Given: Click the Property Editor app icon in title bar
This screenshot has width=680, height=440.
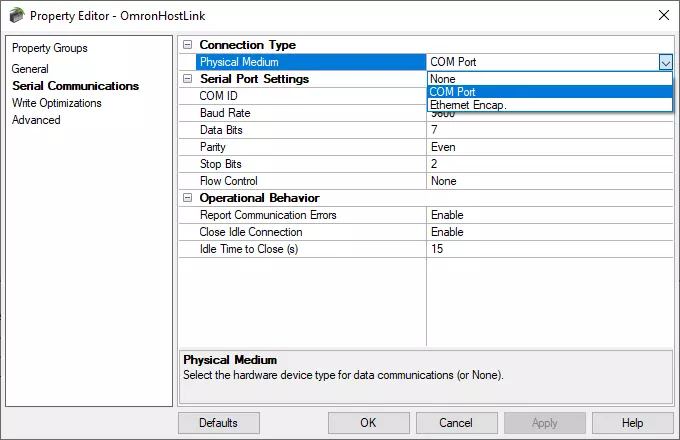Looking at the screenshot, I should pos(17,15).
